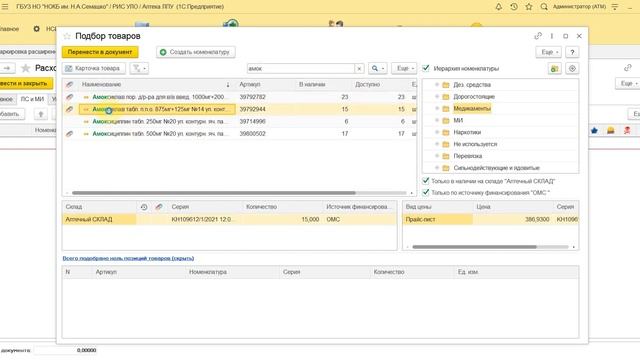Open the title bar settings lines icon
This screenshot has width=640, height=360.
point(615,7)
